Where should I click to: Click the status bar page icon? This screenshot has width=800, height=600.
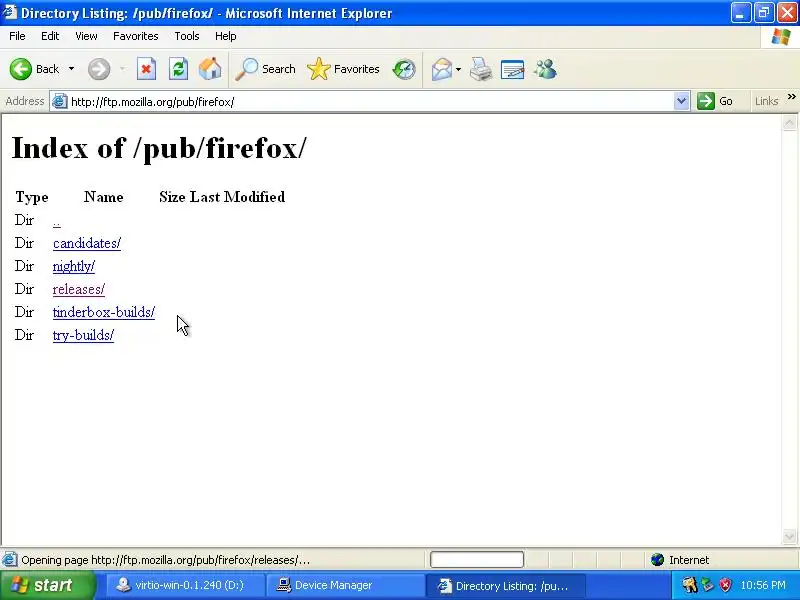[x=10, y=560]
